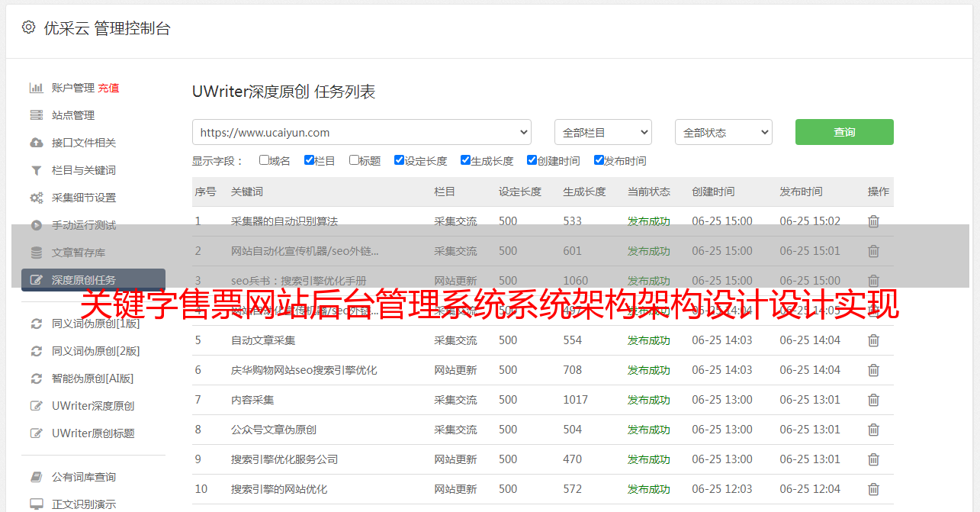Click the gears icon for 采集细节设置

(36, 198)
